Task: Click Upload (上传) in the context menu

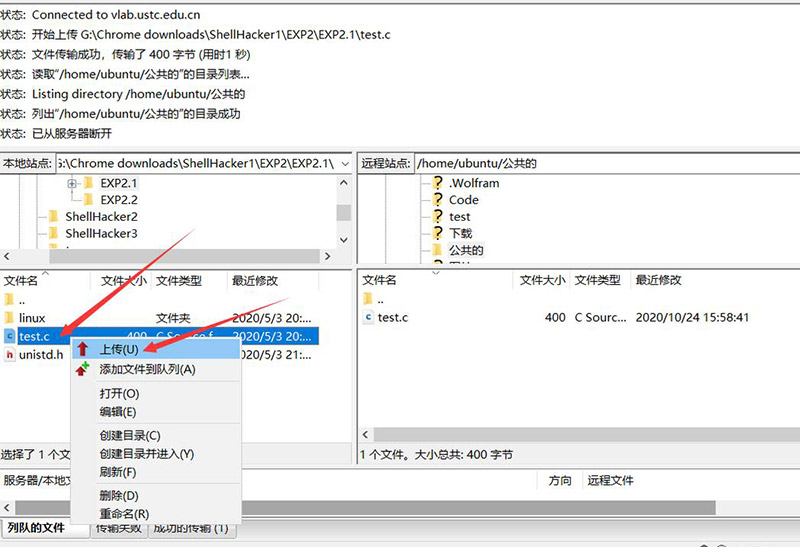Action: (156, 350)
